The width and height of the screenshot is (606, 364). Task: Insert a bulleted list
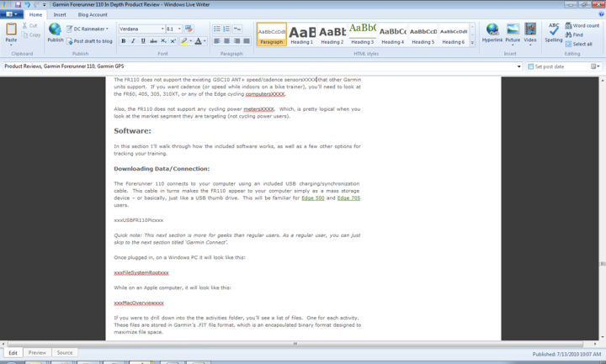(217, 29)
